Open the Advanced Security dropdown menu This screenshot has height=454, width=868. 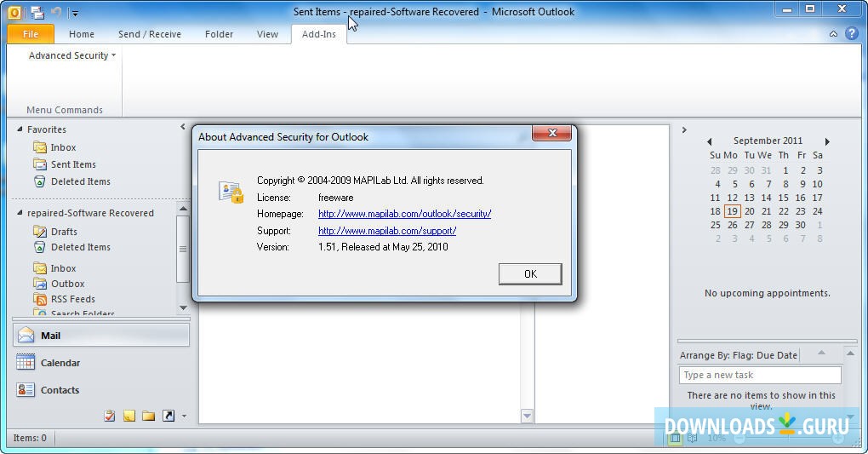tap(72, 55)
